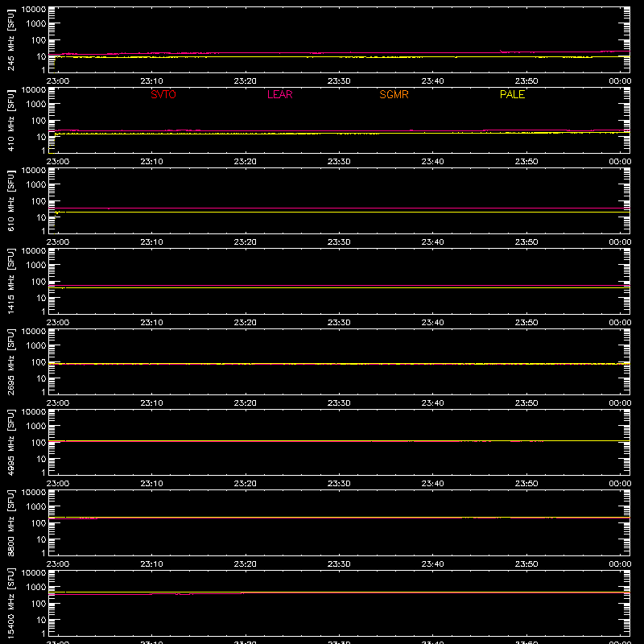
Task: Click 23:10 time label under 4995 MHz plot
Action: coord(151,484)
